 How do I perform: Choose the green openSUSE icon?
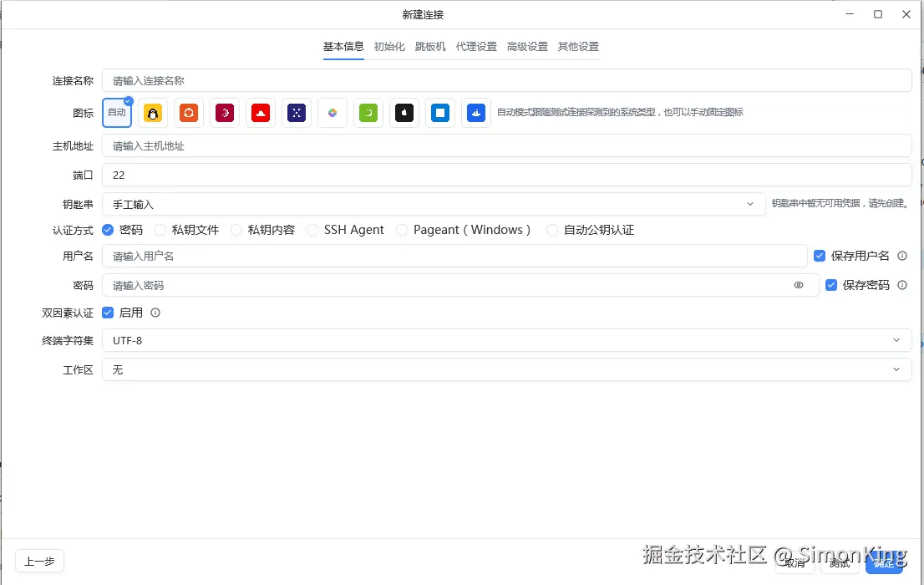click(x=368, y=113)
